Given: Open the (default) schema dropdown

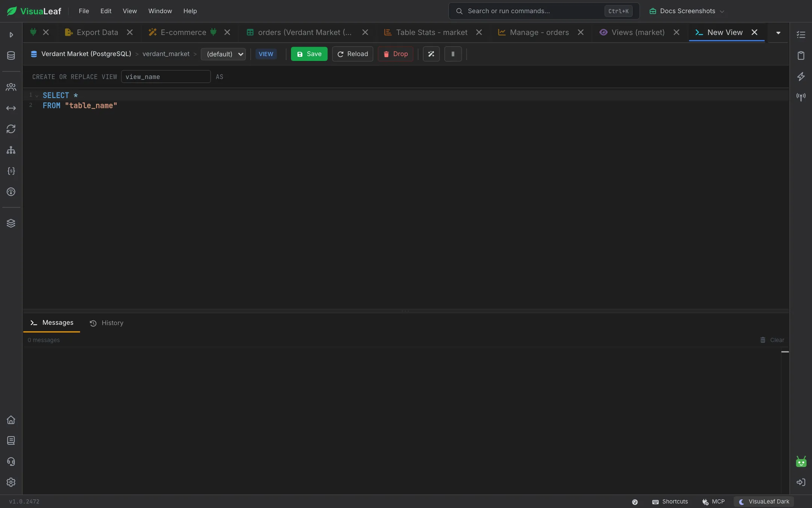Looking at the screenshot, I should (x=223, y=54).
